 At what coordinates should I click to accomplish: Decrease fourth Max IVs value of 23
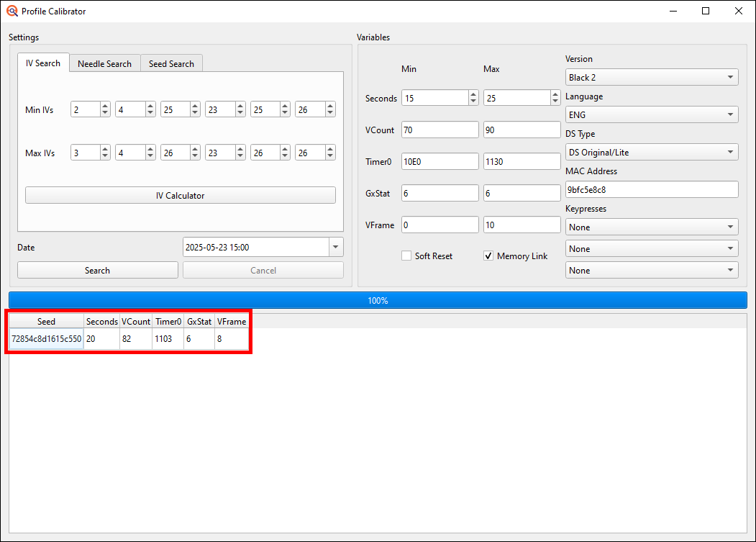click(x=240, y=156)
